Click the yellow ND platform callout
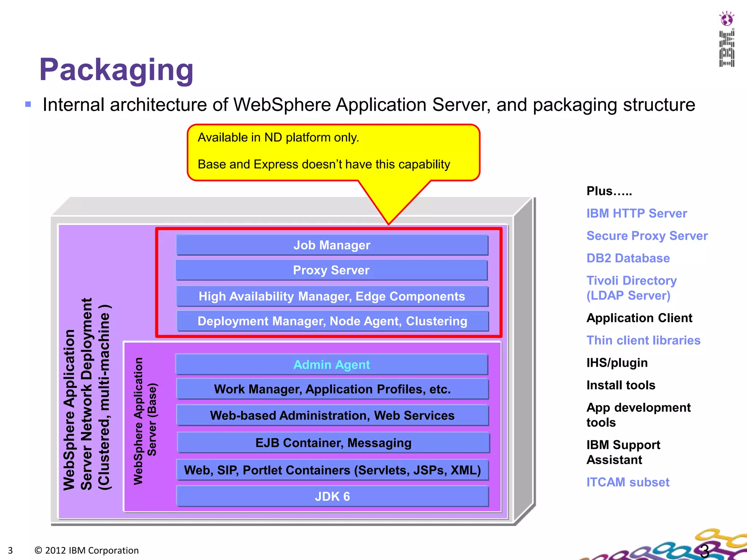 click(x=333, y=152)
